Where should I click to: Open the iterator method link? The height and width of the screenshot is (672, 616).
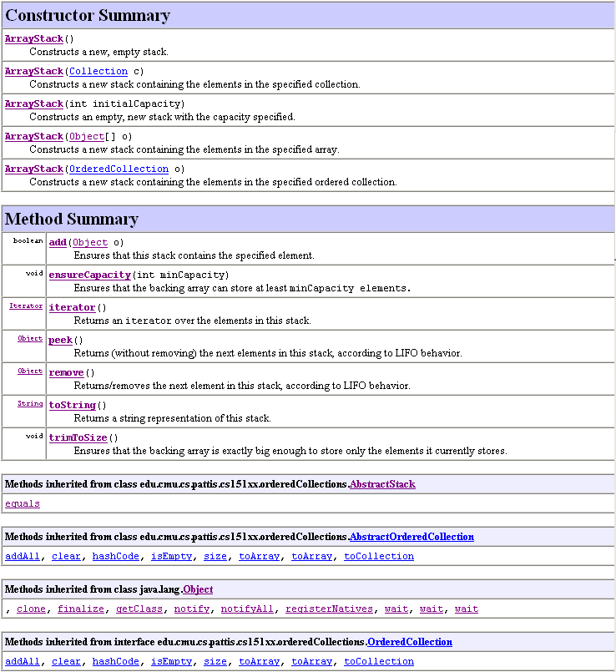point(72,307)
